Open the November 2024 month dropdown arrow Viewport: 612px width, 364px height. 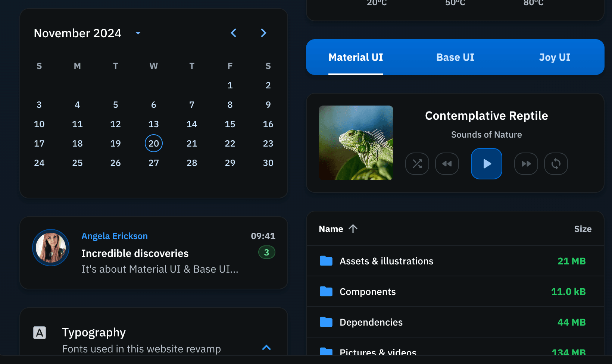pos(138,33)
